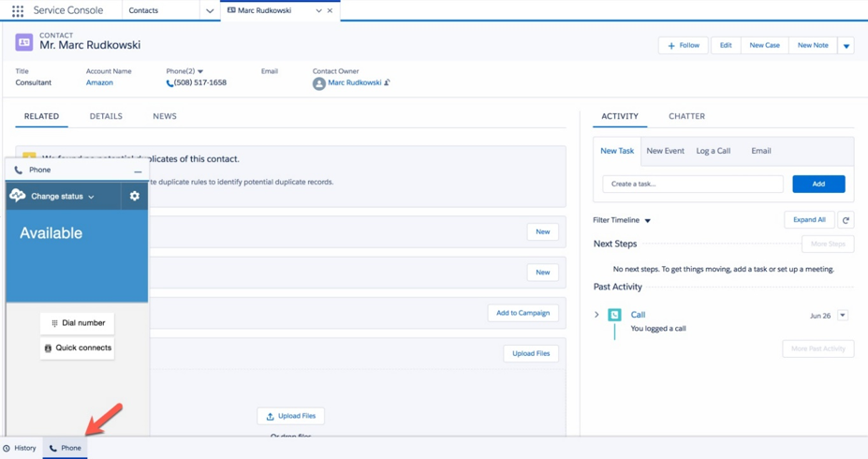Viewport: 868px width, 459px height.
Task: Switch to the News tab
Action: [x=165, y=116]
